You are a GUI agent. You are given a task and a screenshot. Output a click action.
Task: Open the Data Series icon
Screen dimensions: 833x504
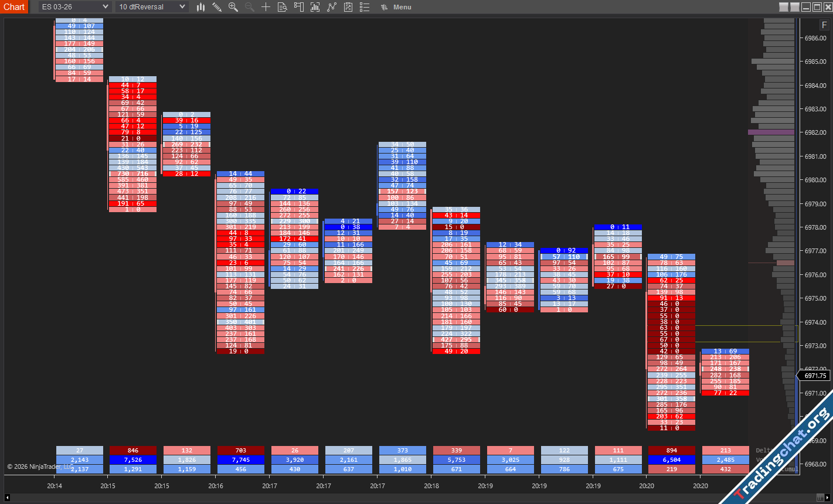click(315, 7)
